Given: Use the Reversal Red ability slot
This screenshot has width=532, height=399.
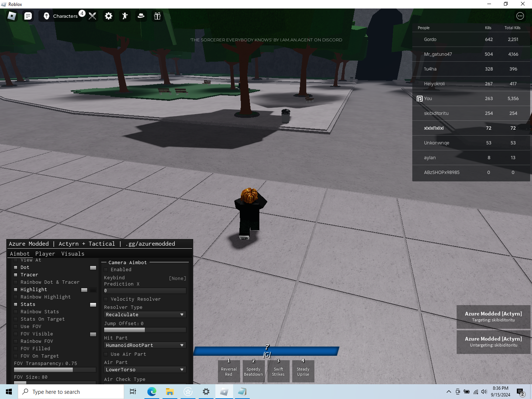Looking at the screenshot, I should (229, 371).
